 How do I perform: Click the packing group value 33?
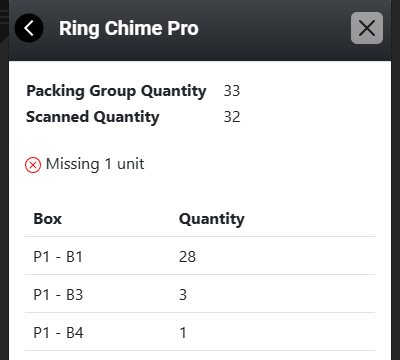(232, 91)
